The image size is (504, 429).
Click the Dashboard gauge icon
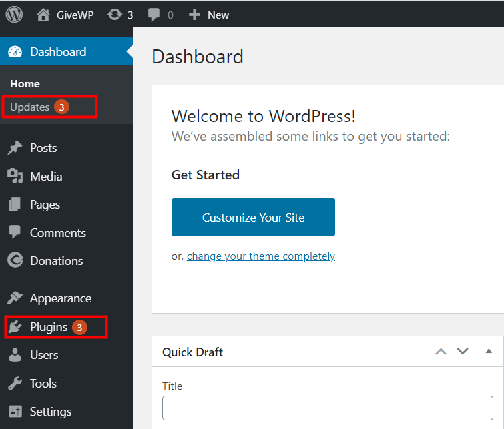coord(15,51)
